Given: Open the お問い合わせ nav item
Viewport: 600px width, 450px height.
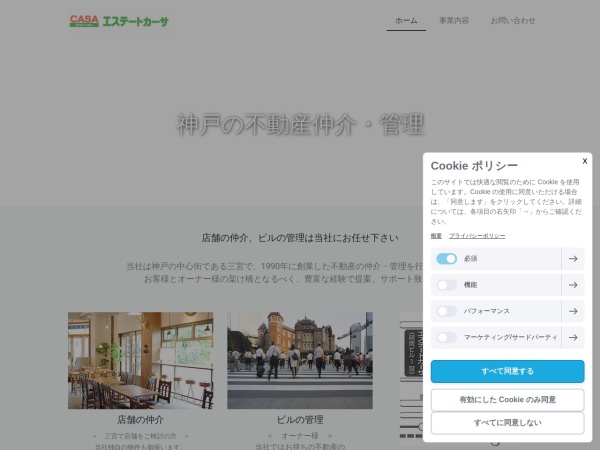Looking at the screenshot, I should pyautogui.click(x=513, y=21).
